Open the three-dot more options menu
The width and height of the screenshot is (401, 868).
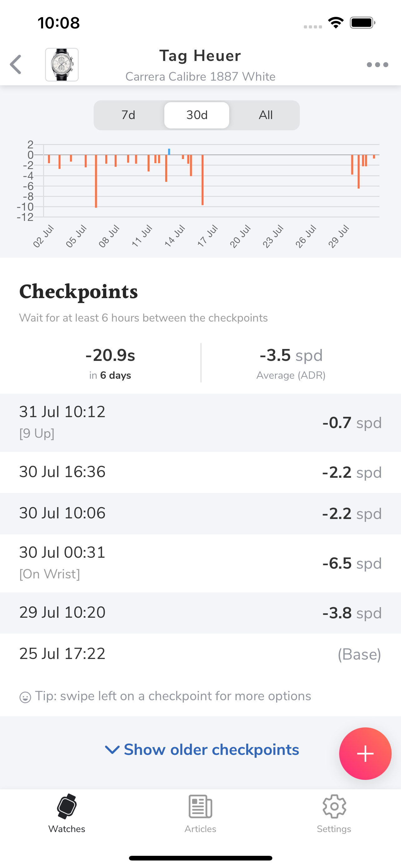pyautogui.click(x=377, y=65)
